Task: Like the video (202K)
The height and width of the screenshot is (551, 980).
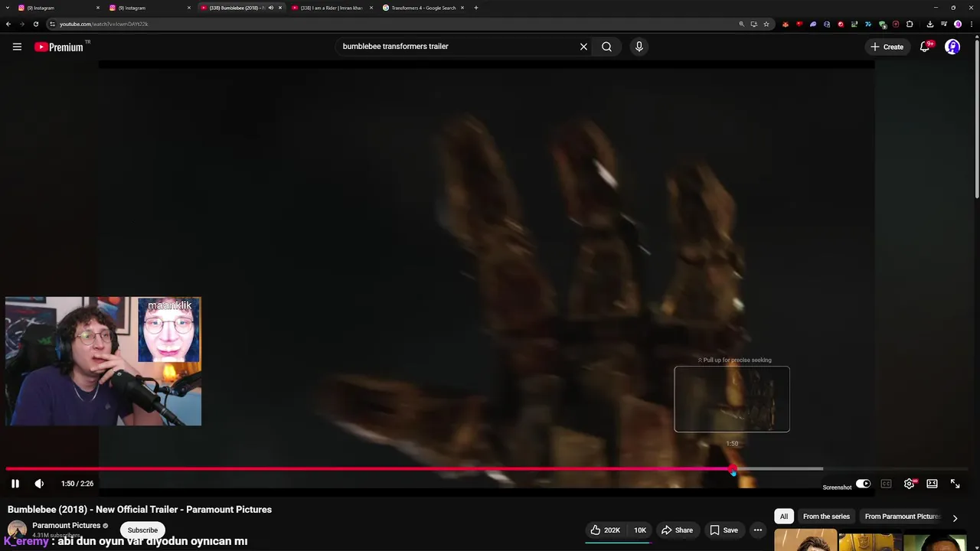Action: tap(605, 530)
